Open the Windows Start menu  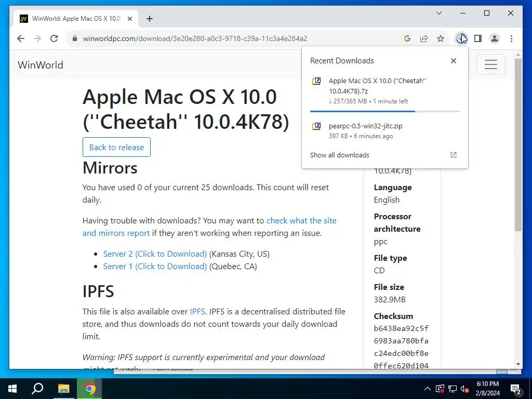coord(12,389)
